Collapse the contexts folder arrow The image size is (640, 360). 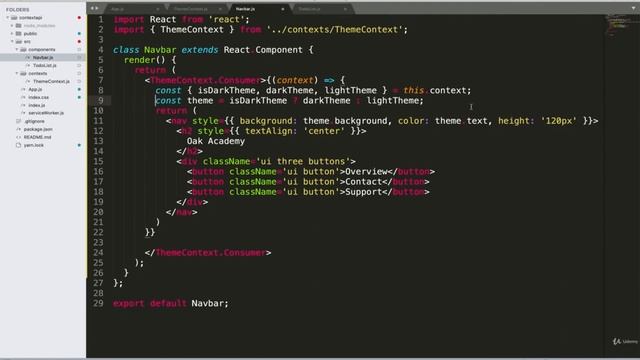coord(17,73)
